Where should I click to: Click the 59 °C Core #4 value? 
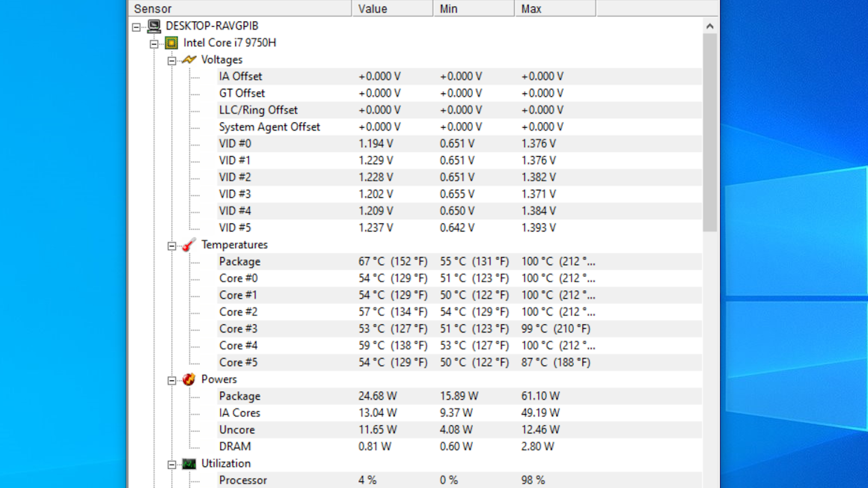click(393, 346)
